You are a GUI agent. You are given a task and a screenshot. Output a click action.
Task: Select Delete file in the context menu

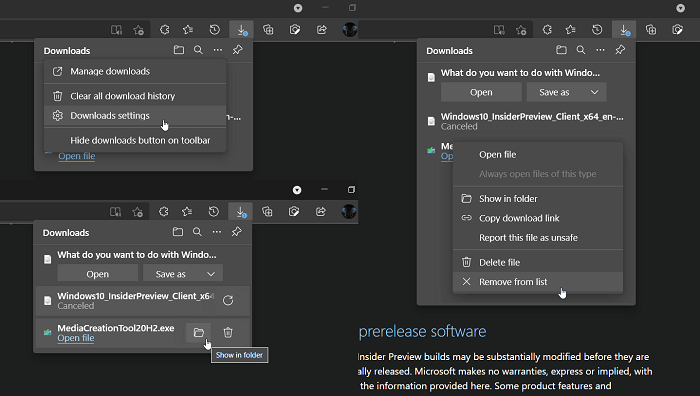point(538,263)
